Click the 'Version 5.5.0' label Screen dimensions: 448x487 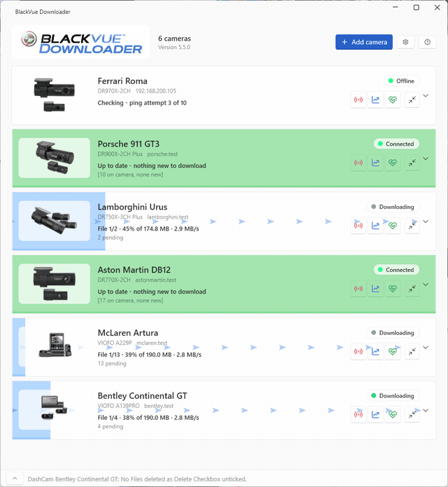[x=174, y=47]
